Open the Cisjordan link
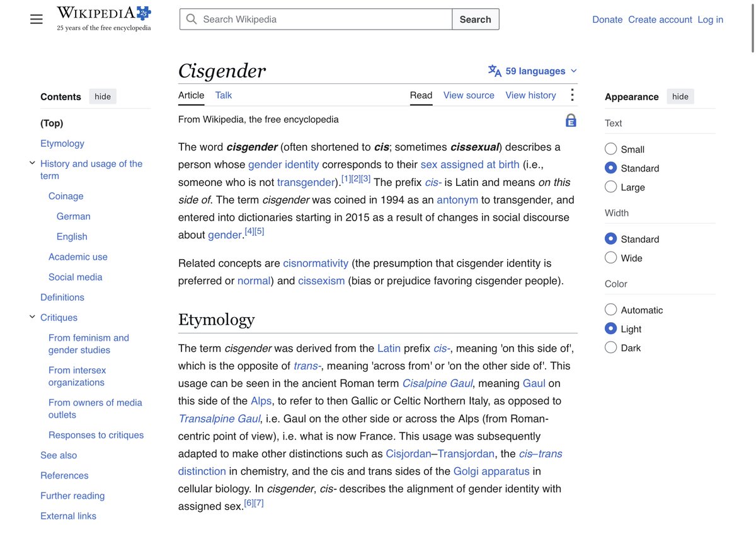This screenshot has width=756, height=534. point(408,453)
